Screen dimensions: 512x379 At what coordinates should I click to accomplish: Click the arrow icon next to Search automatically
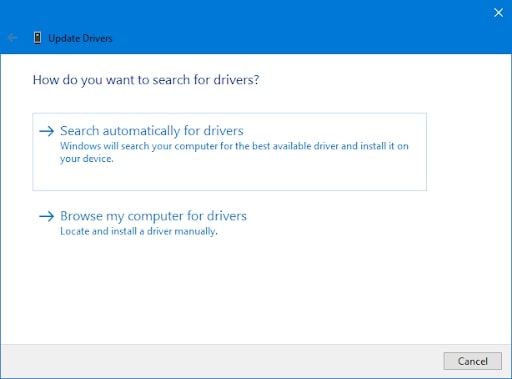coord(47,131)
